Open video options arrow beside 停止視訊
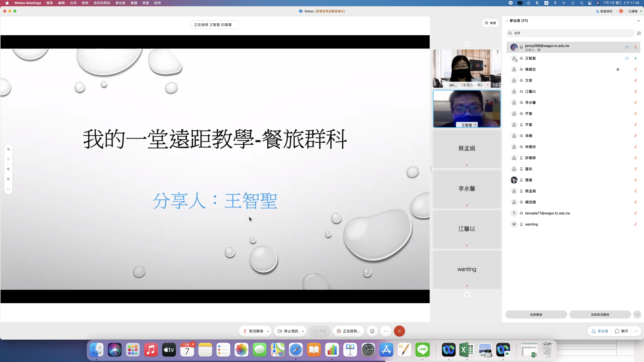 click(x=303, y=331)
